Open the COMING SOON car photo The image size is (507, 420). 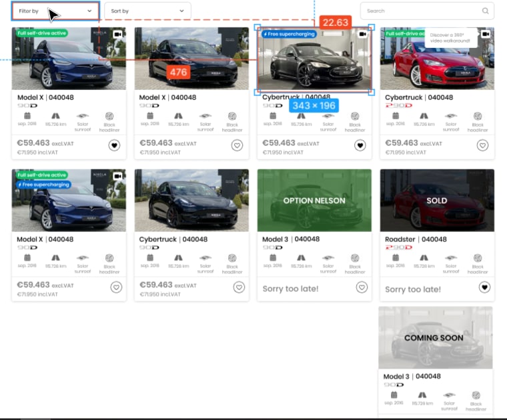click(436, 337)
